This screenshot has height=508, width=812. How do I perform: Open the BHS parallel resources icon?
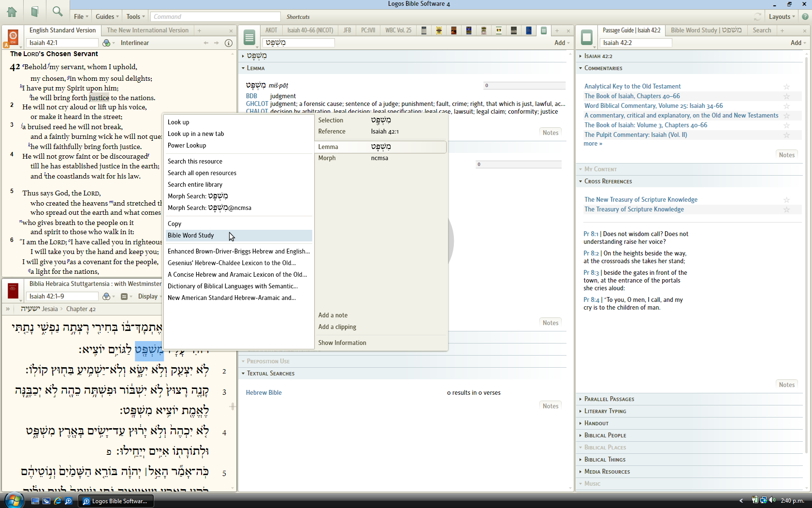[124, 297]
